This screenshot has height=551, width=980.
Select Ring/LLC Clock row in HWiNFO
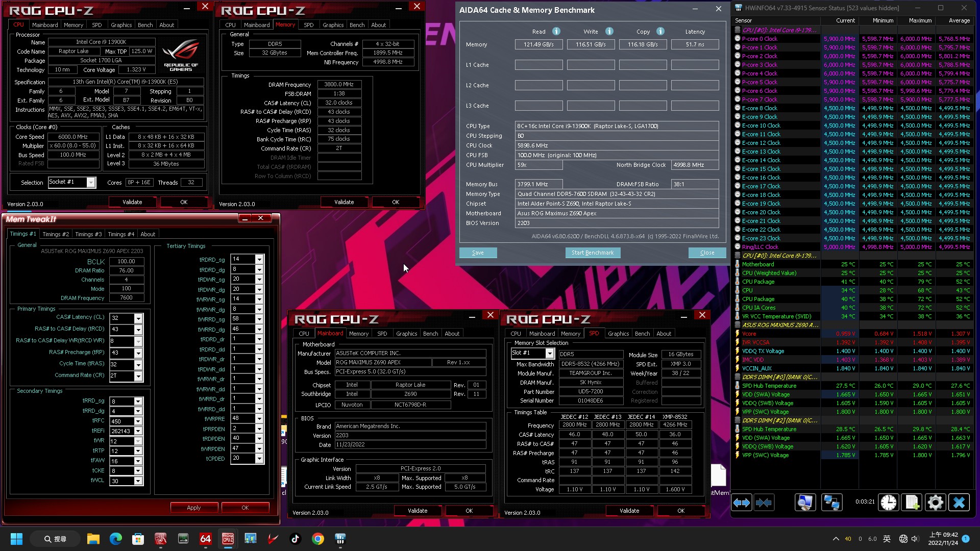point(852,247)
